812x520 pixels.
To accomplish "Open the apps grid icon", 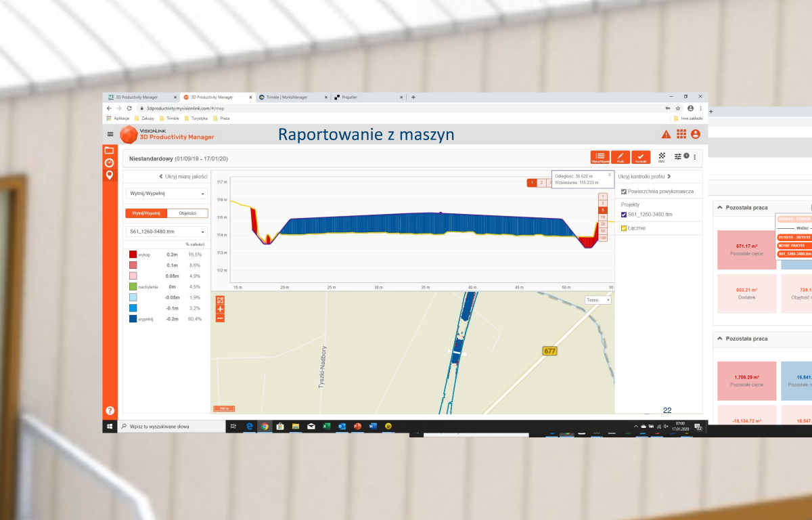I will tap(681, 134).
